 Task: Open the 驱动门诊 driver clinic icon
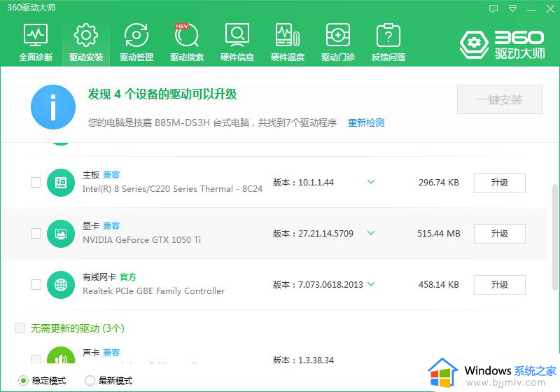click(338, 43)
